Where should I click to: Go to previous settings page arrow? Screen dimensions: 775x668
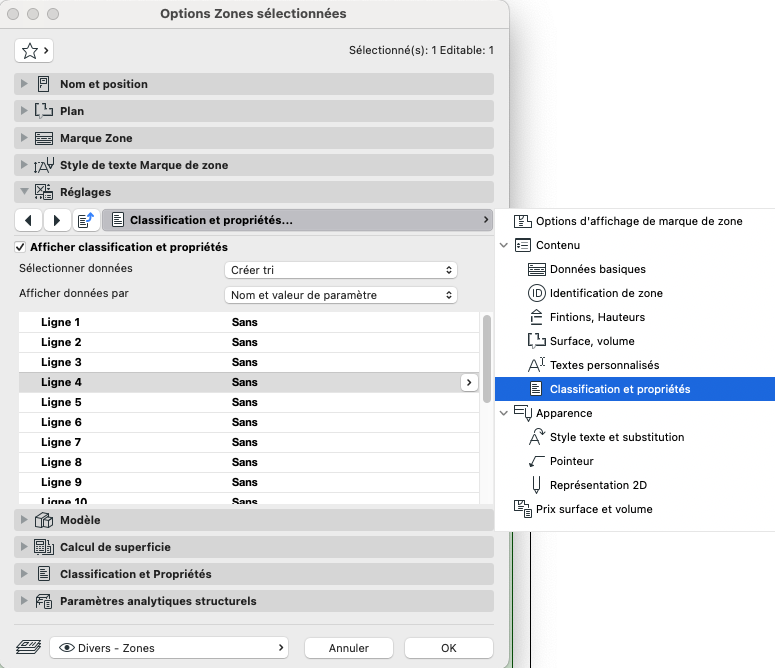[28, 220]
